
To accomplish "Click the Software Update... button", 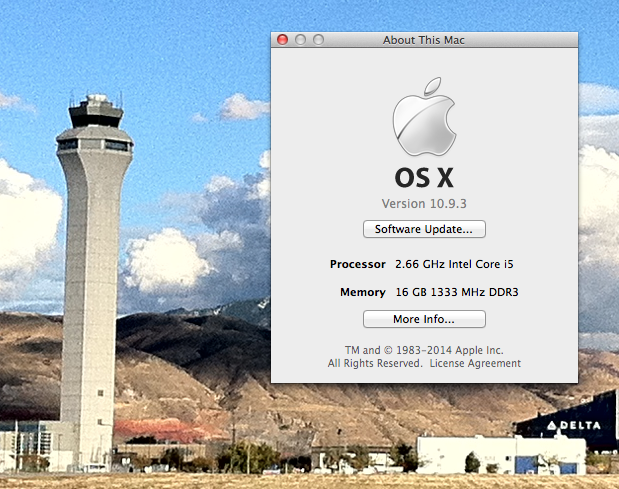I will pyautogui.click(x=424, y=229).
